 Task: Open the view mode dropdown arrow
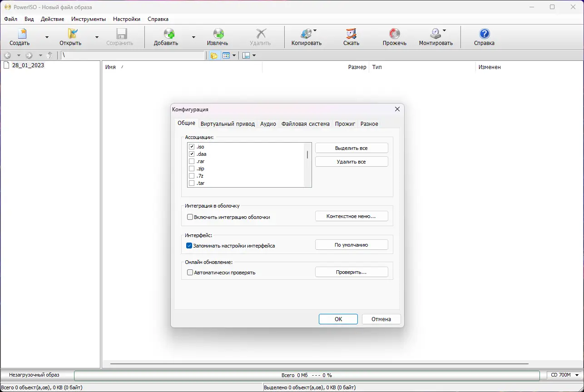234,55
